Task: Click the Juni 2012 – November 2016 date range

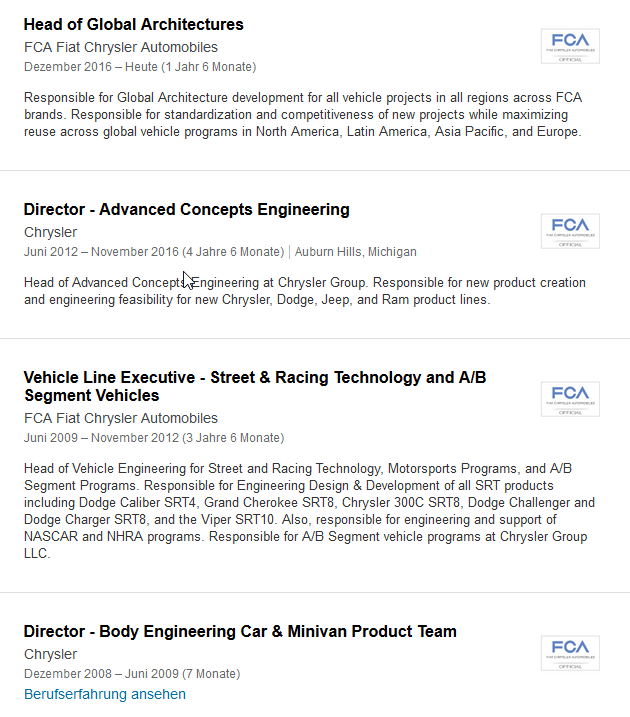Action: point(153,252)
